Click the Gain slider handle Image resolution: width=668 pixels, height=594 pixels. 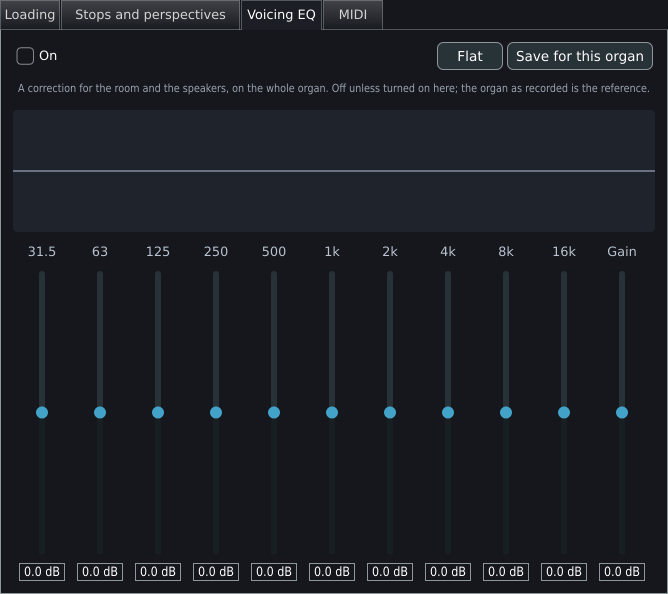pos(622,412)
